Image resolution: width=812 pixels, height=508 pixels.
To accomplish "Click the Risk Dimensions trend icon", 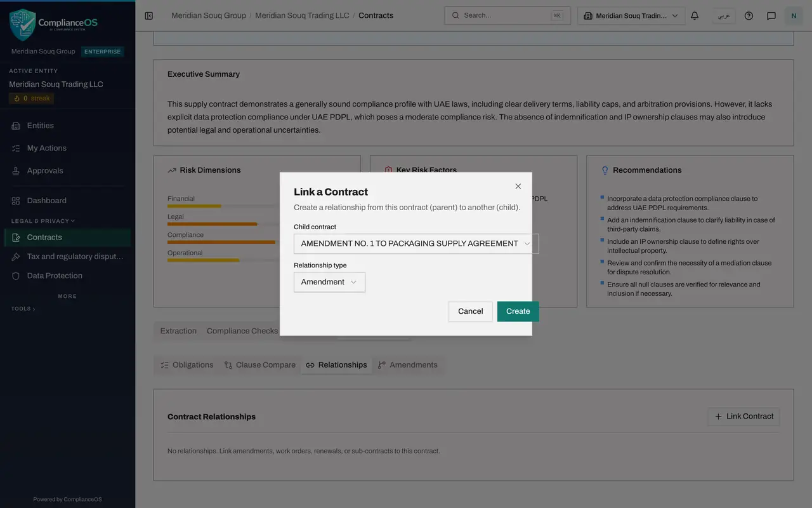I will pos(172,170).
